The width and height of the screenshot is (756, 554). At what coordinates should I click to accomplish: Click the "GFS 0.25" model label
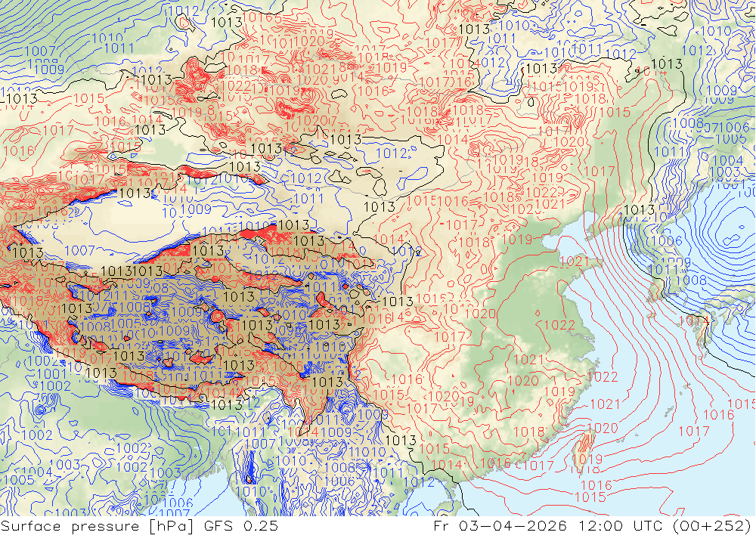click(240, 526)
